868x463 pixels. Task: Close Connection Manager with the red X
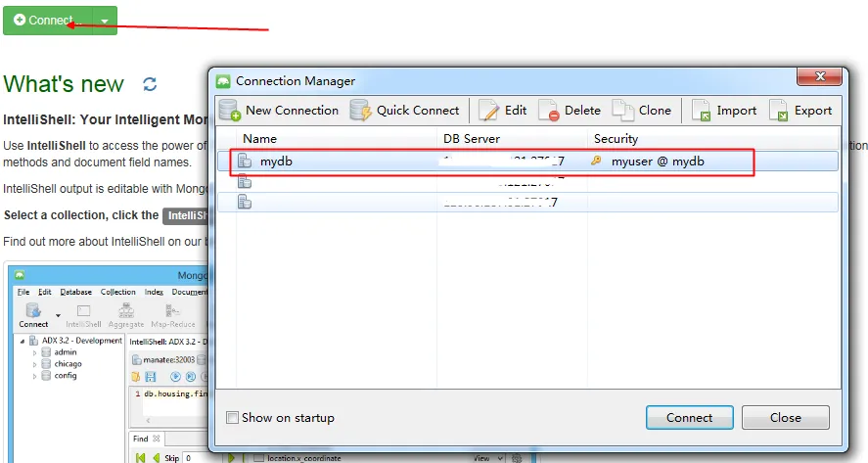pyautogui.click(x=820, y=76)
